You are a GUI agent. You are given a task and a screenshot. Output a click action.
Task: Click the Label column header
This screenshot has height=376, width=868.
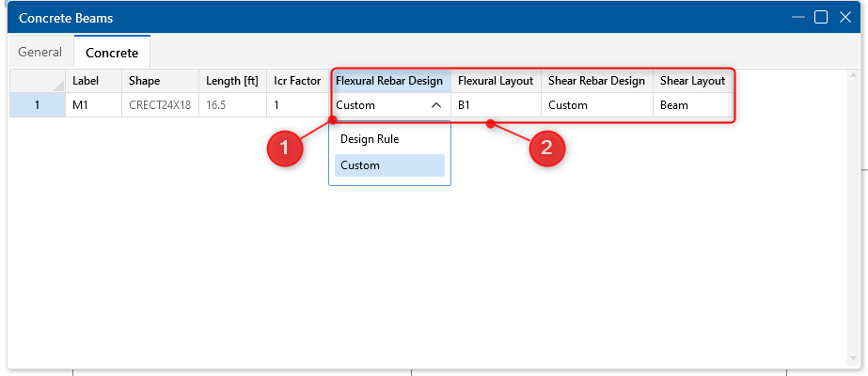(93, 81)
